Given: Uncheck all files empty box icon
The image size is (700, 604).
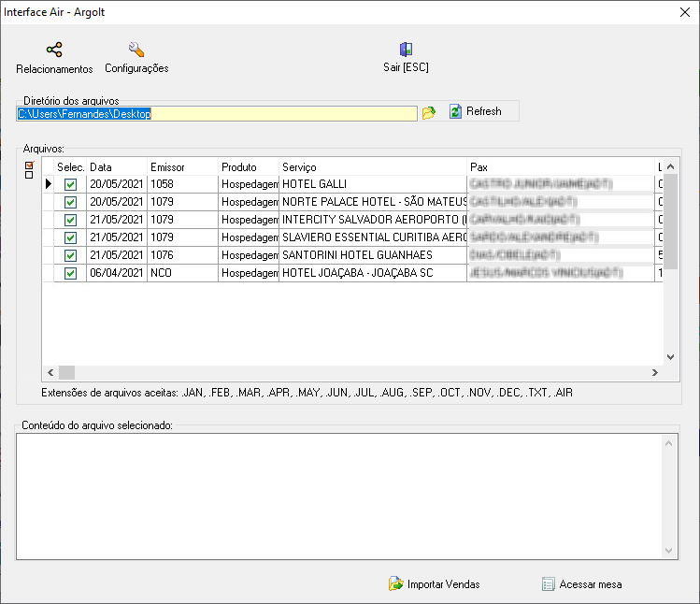Looking at the screenshot, I should (29, 175).
